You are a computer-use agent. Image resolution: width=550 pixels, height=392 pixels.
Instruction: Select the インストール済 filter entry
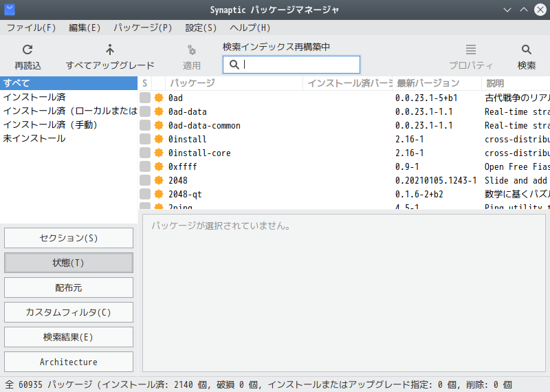69,97
